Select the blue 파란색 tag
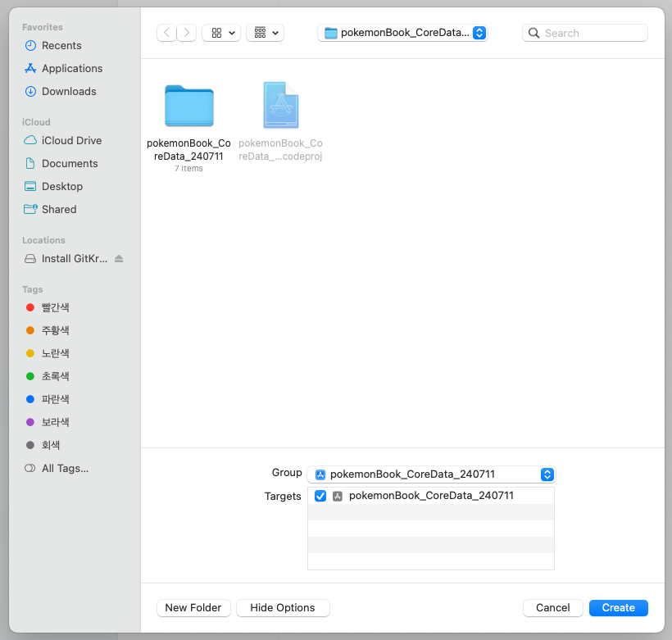 pyautogui.click(x=48, y=399)
